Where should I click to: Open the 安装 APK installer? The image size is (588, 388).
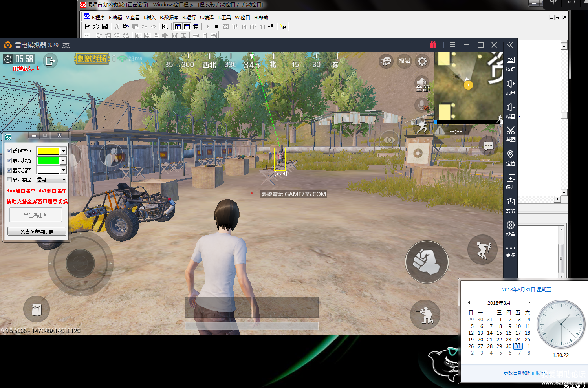point(511,205)
